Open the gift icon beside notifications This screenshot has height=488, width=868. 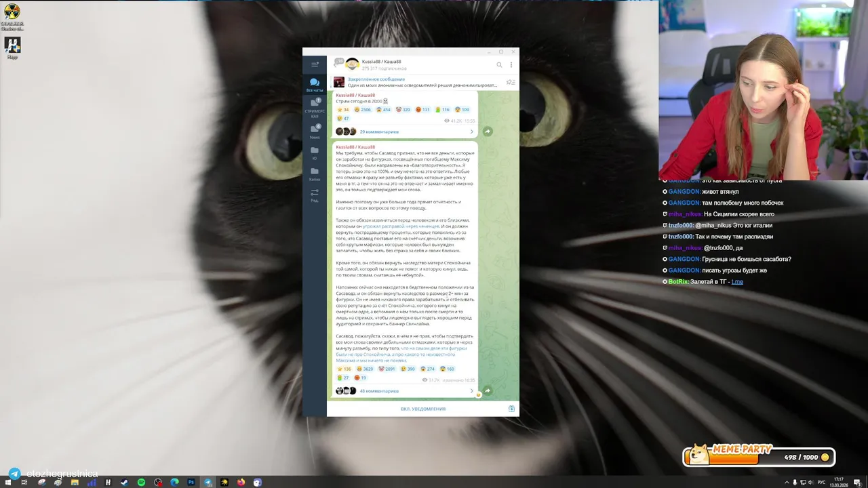tap(511, 409)
